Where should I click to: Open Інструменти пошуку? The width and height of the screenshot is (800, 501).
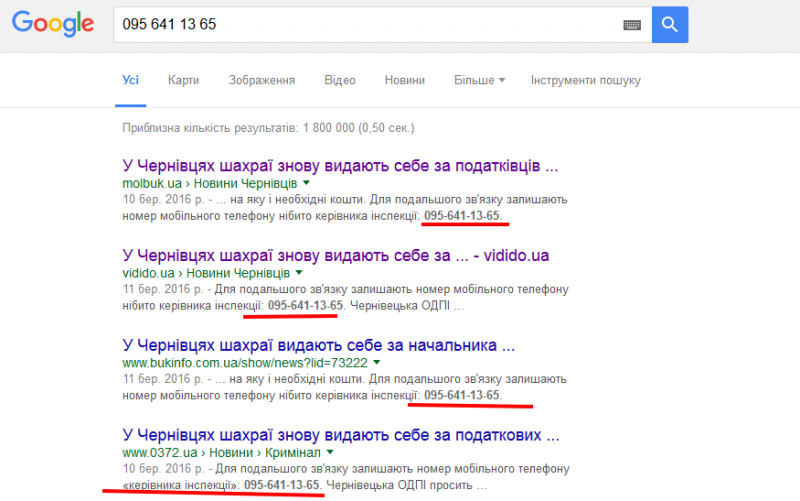[x=586, y=81]
